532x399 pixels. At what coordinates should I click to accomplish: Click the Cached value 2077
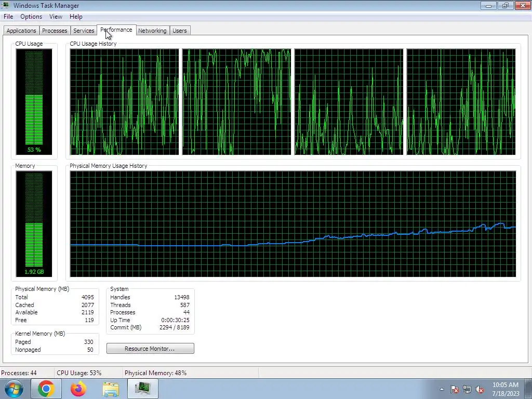click(x=87, y=305)
